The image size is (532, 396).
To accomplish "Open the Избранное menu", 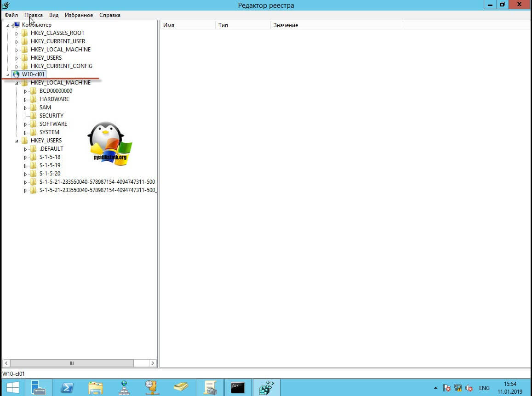I will [x=79, y=15].
